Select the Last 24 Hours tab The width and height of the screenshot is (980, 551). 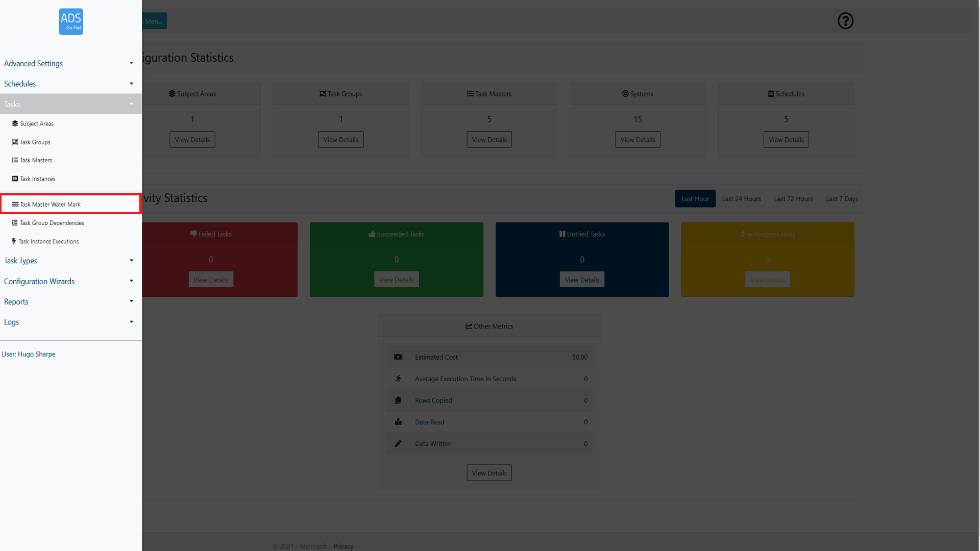(741, 199)
